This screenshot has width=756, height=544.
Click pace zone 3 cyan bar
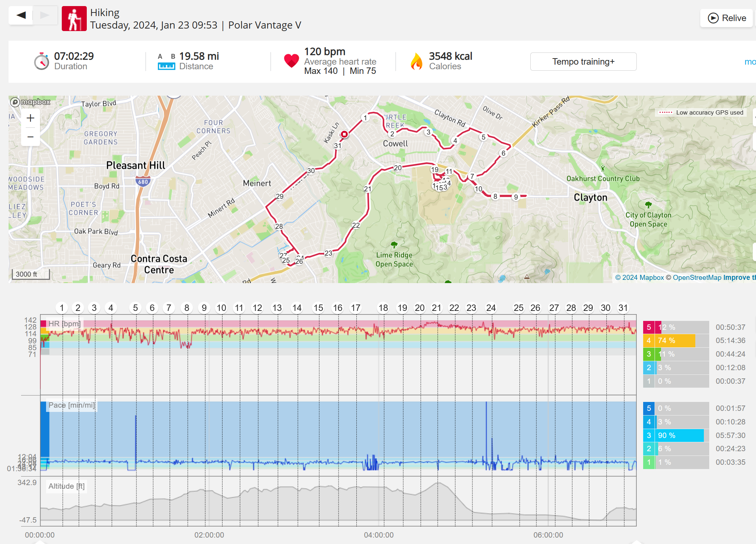pyautogui.click(x=680, y=435)
